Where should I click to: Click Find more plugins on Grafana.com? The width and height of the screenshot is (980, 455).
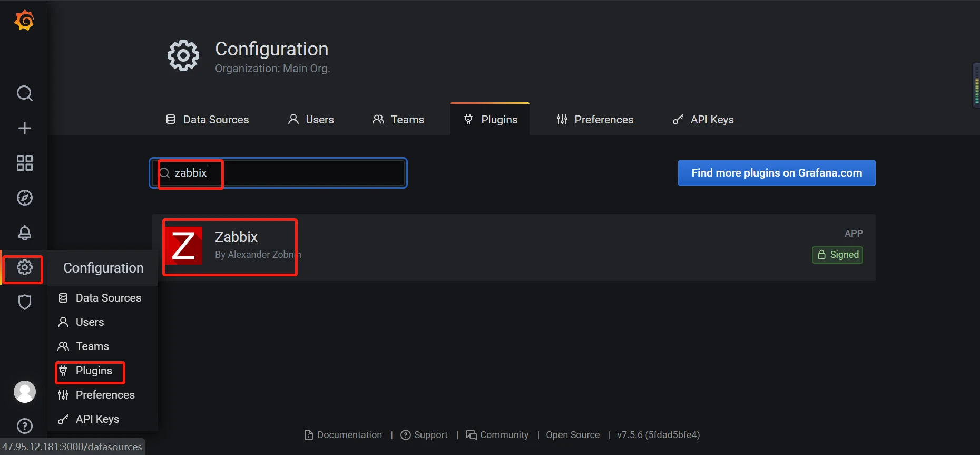tap(777, 173)
